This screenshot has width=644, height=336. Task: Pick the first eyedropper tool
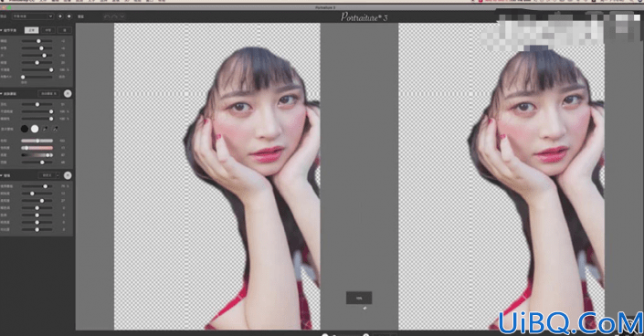(x=45, y=129)
